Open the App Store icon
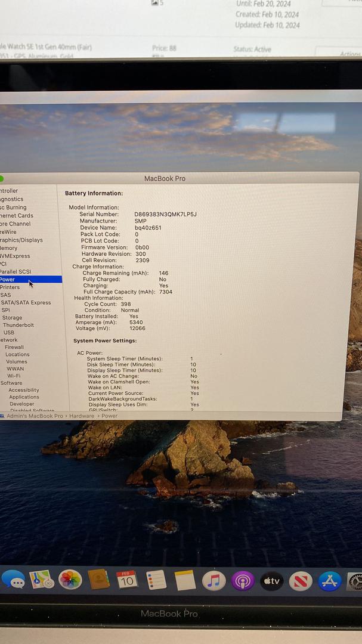Viewport: 362px width, 644px height. click(x=330, y=581)
